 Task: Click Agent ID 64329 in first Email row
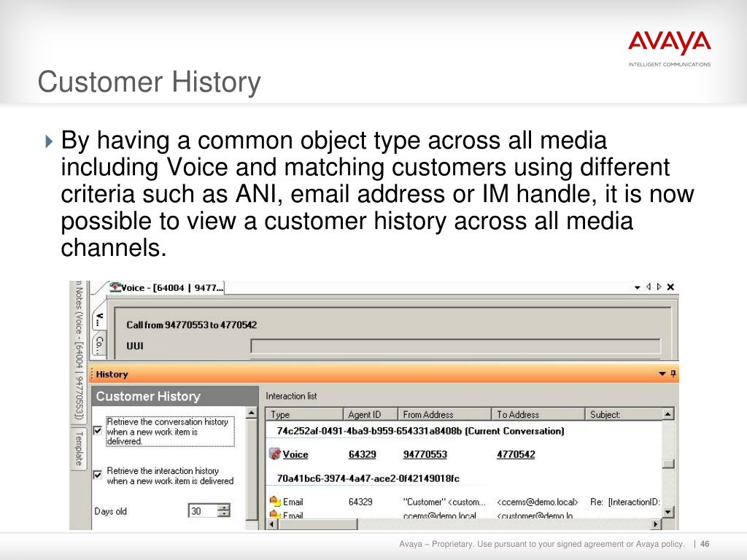pos(360,502)
